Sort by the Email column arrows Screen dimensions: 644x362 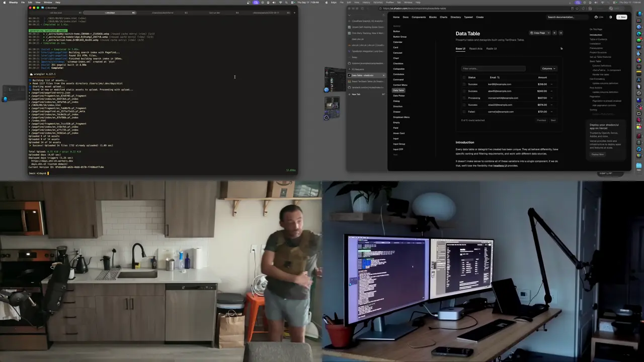(x=498, y=77)
